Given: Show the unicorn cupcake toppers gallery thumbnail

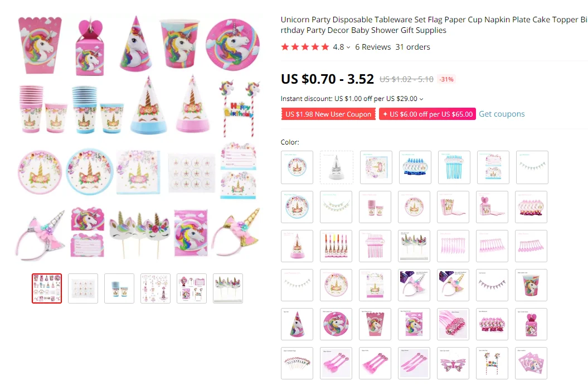Looking at the screenshot, I should click(228, 288).
